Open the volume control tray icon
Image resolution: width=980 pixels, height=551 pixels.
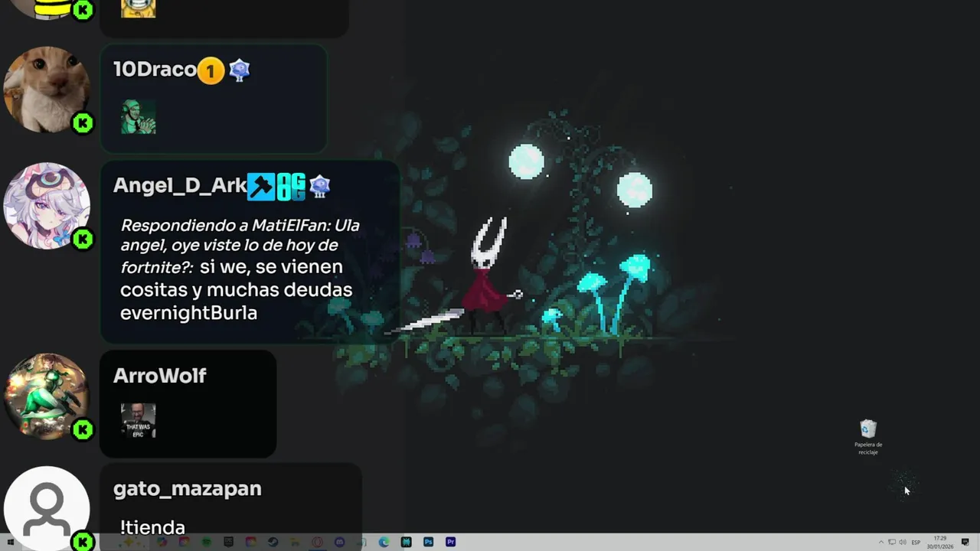click(x=903, y=542)
